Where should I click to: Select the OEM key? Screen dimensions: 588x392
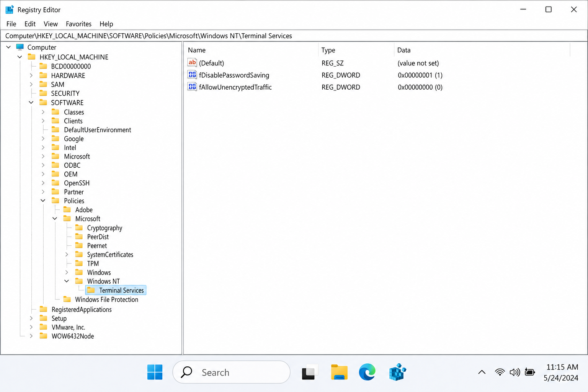pyautogui.click(x=70, y=174)
